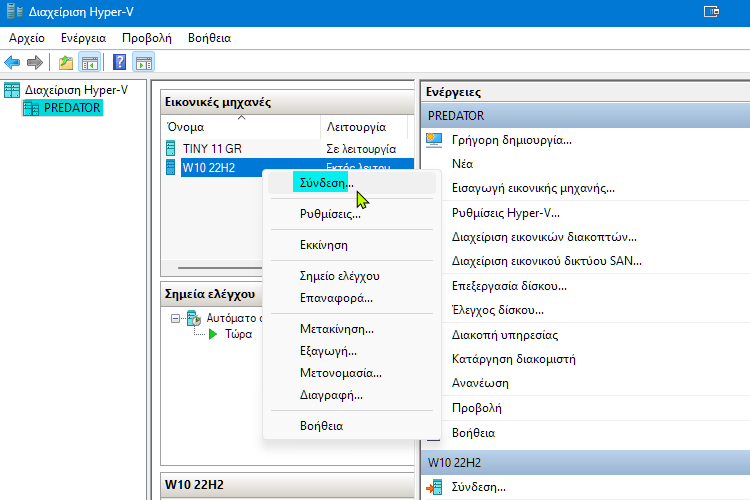The height and width of the screenshot is (500, 750).
Task: Open the Βοήθεια menu in menu bar
Action: click(210, 38)
